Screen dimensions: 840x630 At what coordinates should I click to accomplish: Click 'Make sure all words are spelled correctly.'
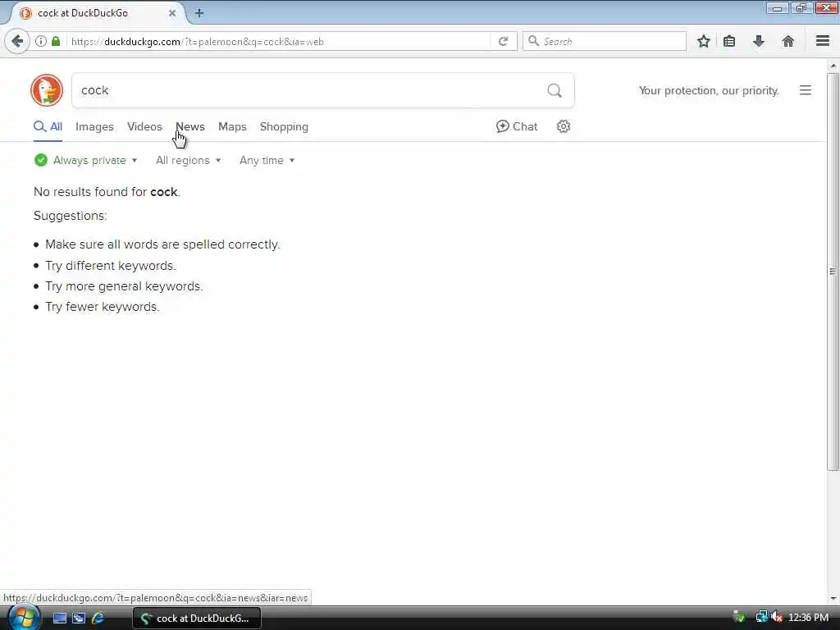click(x=162, y=244)
